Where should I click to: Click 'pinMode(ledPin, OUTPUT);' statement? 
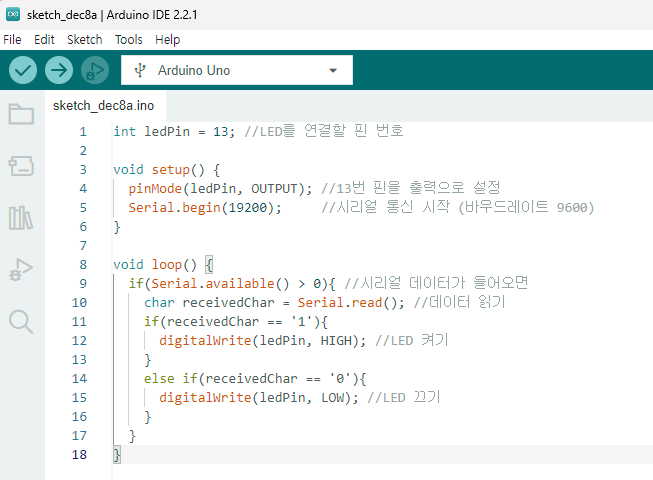click(x=220, y=189)
